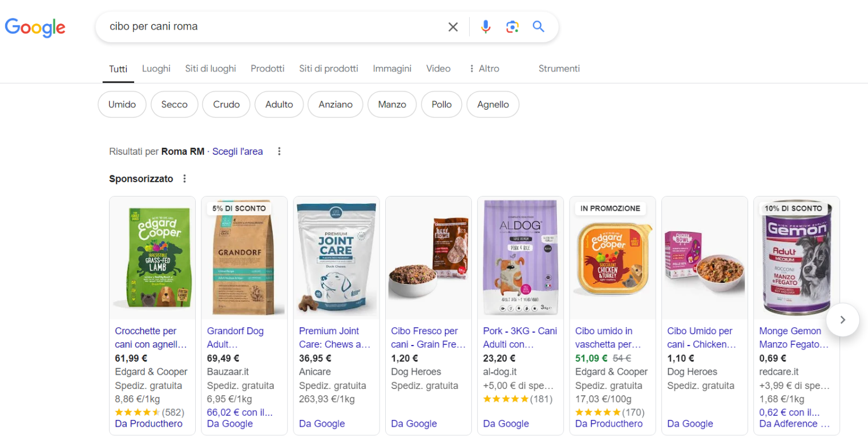Click the search input field

268,27
